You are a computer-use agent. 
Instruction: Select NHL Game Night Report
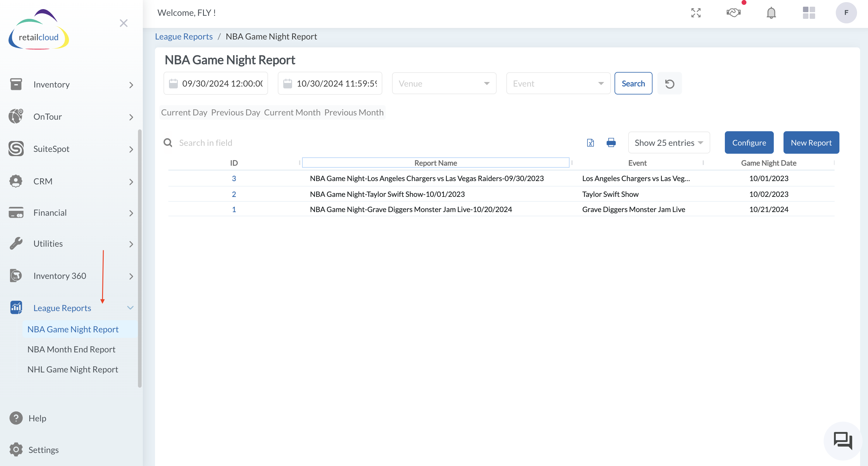(x=73, y=369)
